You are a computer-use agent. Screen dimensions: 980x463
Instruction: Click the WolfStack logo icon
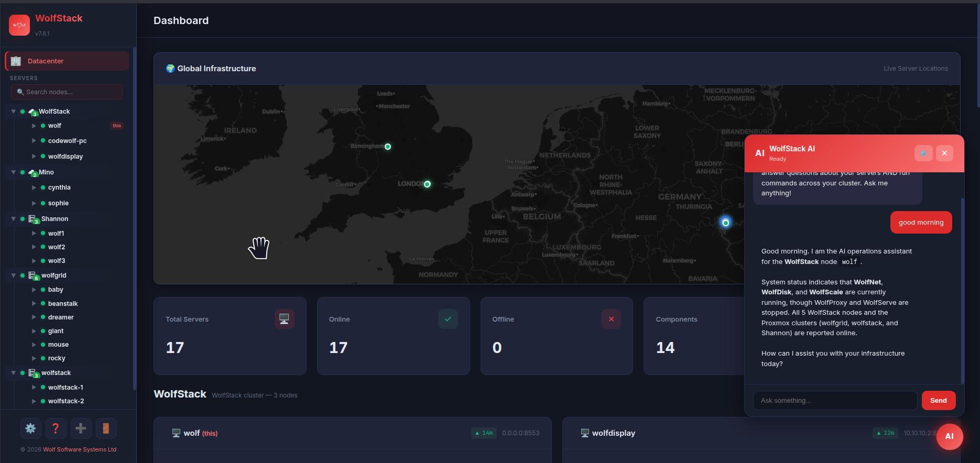point(19,25)
